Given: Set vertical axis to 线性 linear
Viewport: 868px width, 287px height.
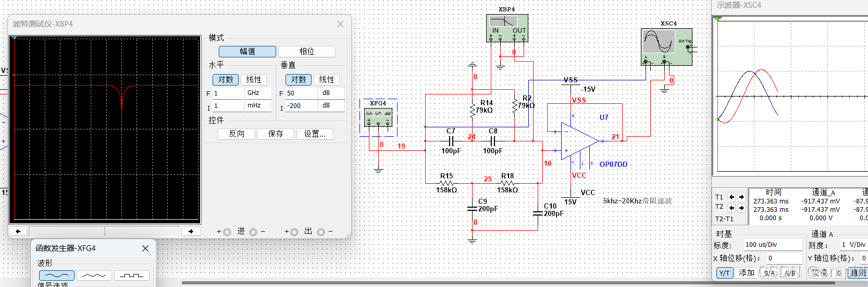Looking at the screenshot, I should pos(327,80).
